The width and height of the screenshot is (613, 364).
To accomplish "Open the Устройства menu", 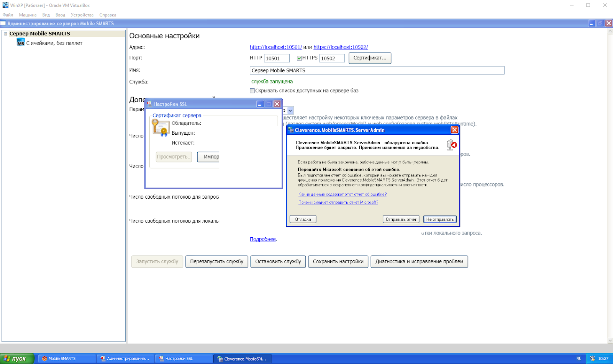I will click(82, 15).
